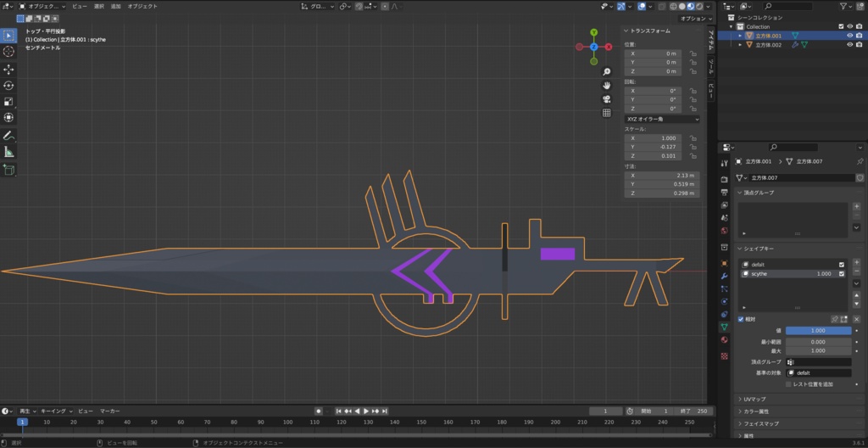The image size is (868, 448).
Task: Select the 3D Cursor tool
Action: (8, 52)
